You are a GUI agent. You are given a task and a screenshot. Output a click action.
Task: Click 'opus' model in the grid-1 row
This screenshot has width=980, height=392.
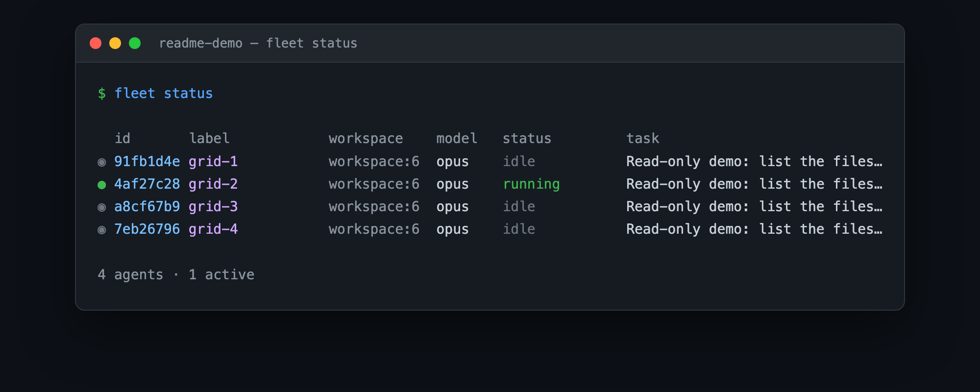click(453, 162)
